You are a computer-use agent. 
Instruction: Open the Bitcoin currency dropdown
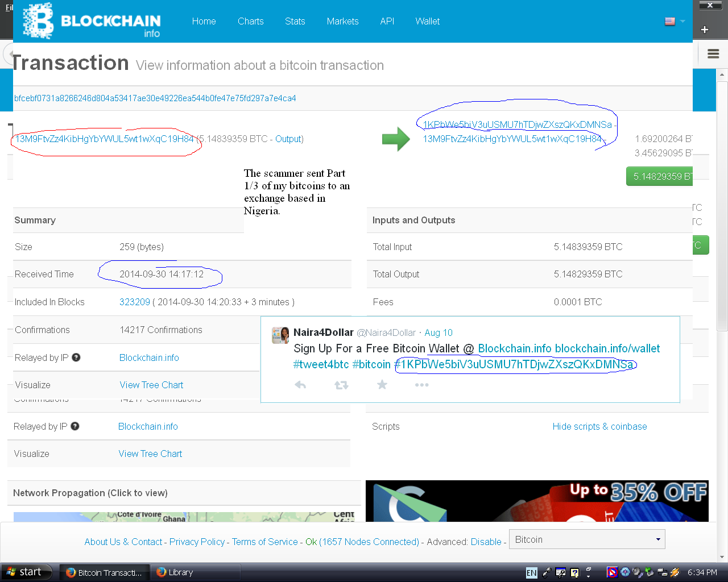click(587, 539)
